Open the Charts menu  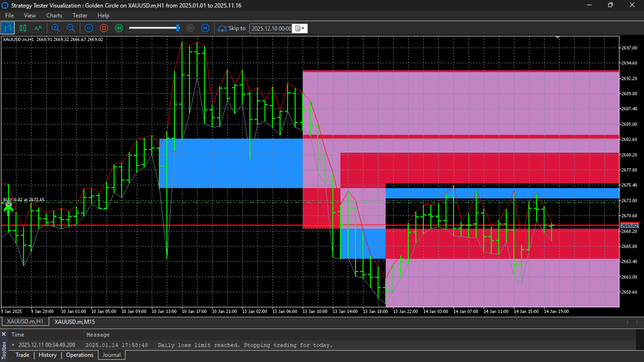pyautogui.click(x=54, y=16)
